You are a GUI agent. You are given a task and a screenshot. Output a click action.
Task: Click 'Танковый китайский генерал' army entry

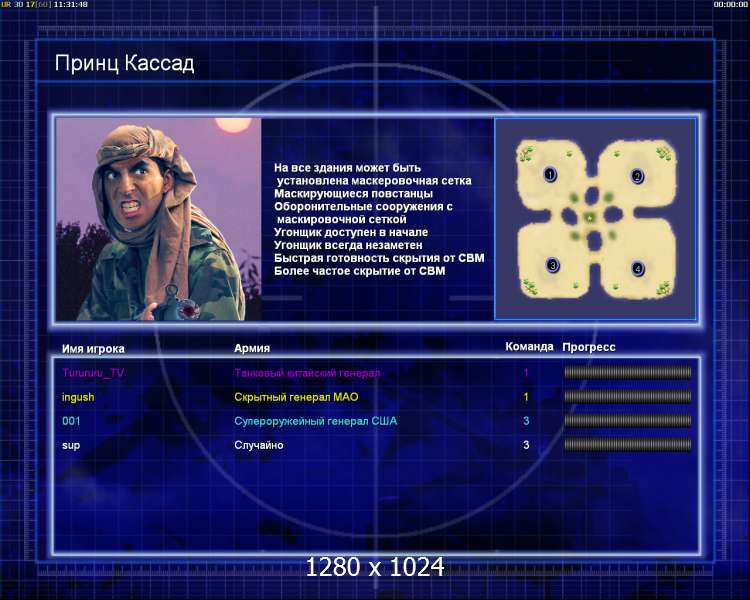(x=307, y=373)
